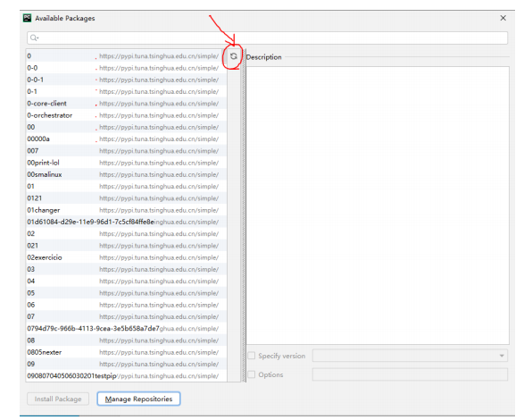Select the 00 package row

coord(126,127)
